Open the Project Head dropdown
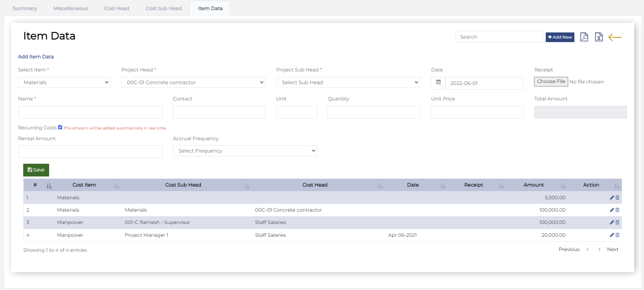Screen dimensions: 644x290 pyautogui.click(x=193, y=82)
